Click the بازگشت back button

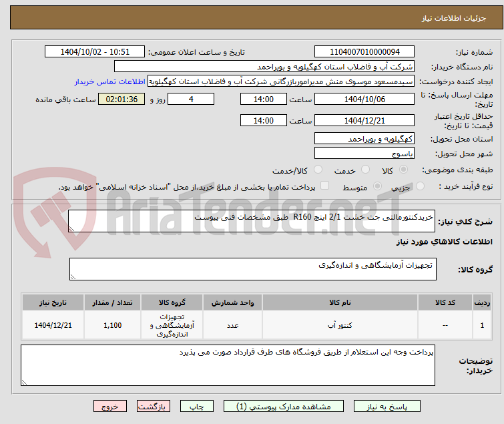coord(154,407)
